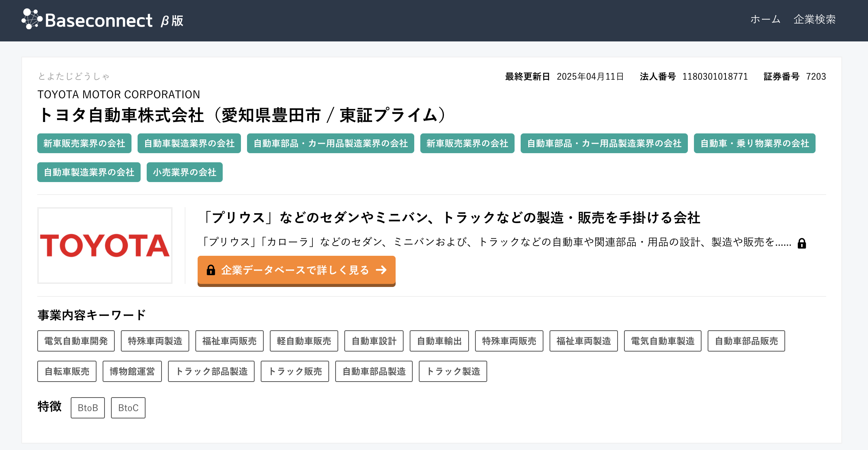Screen dimensions: 868x450
Task: Click the 自動車輸出 keyword
Action: click(x=439, y=341)
